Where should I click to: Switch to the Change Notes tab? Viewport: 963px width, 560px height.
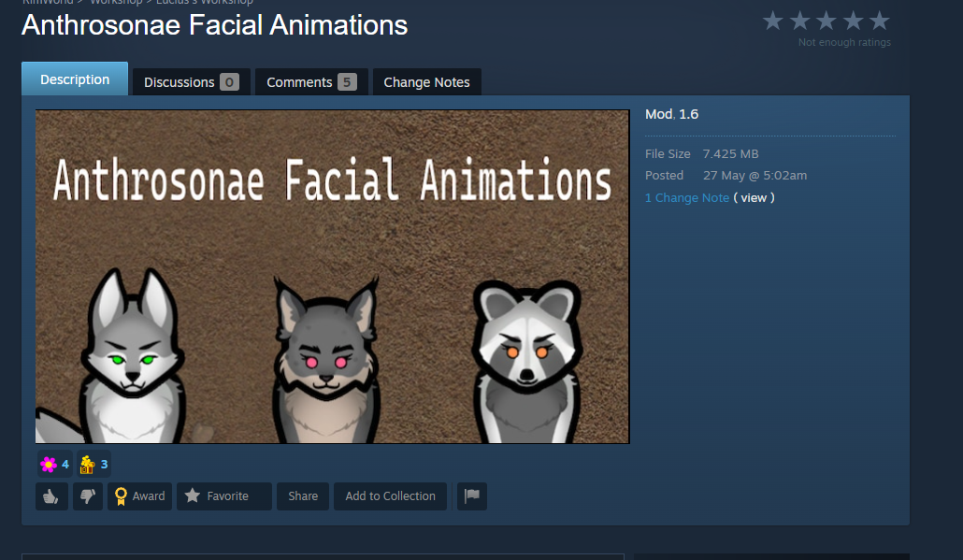pyautogui.click(x=427, y=82)
